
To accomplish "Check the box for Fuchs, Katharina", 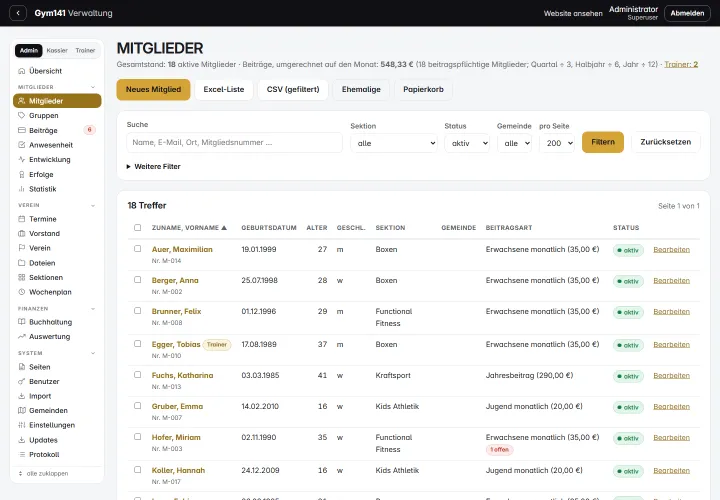I will click(137, 375).
